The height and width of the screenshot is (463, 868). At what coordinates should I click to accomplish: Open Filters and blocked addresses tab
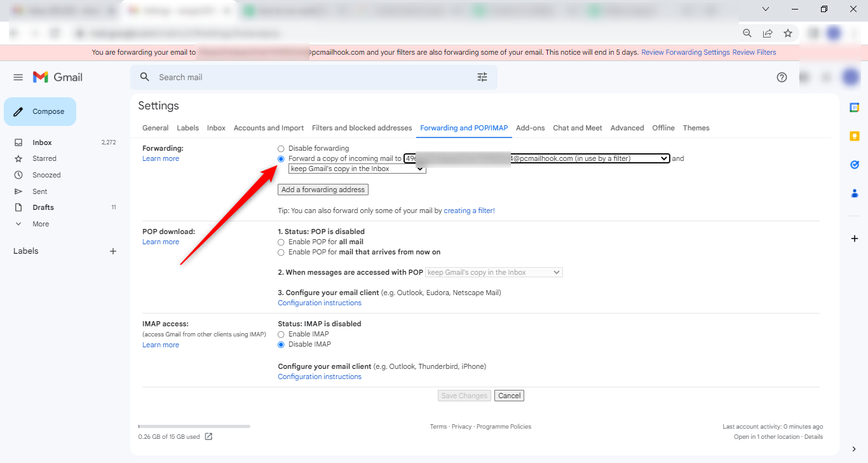pyautogui.click(x=362, y=128)
